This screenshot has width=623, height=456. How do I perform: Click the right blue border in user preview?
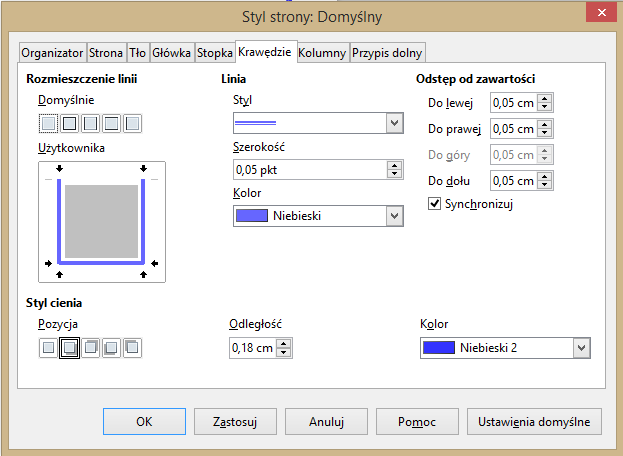(143, 220)
